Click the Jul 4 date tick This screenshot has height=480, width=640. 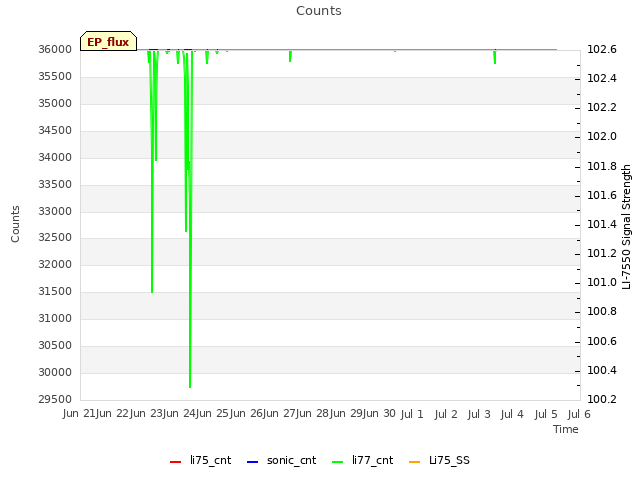[x=512, y=414]
